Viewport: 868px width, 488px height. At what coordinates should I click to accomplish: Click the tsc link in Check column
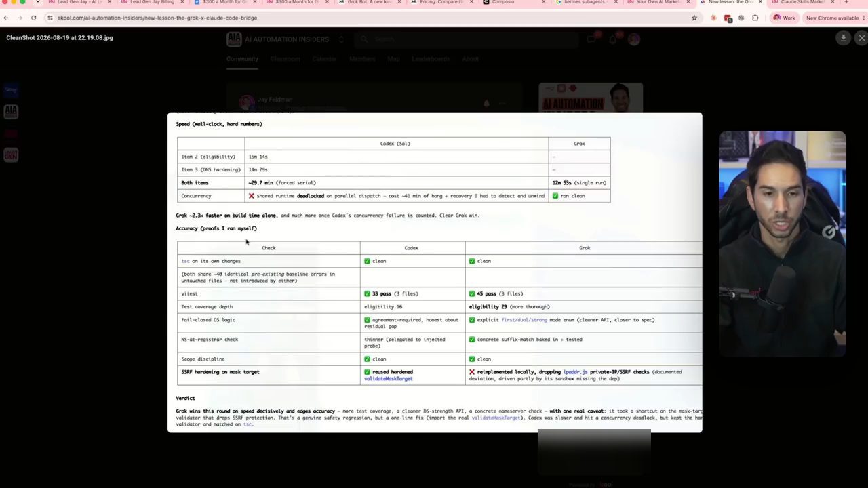click(185, 261)
